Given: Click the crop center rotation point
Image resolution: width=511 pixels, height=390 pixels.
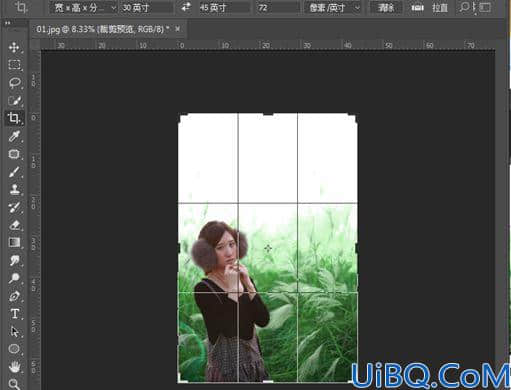Looking at the screenshot, I should pyautogui.click(x=268, y=248).
